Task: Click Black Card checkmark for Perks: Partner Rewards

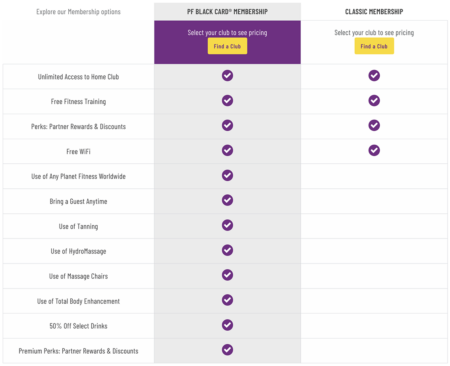Action: pos(227,125)
